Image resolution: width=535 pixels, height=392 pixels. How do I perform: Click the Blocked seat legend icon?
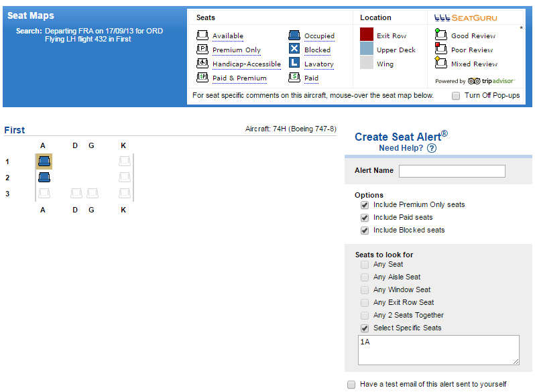pos(294,50)
